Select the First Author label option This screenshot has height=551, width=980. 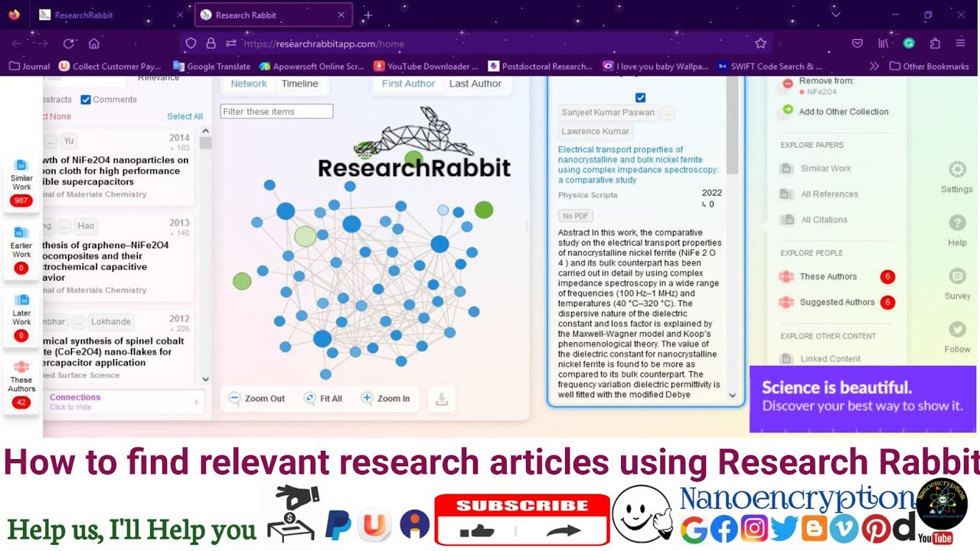[408, 83]
